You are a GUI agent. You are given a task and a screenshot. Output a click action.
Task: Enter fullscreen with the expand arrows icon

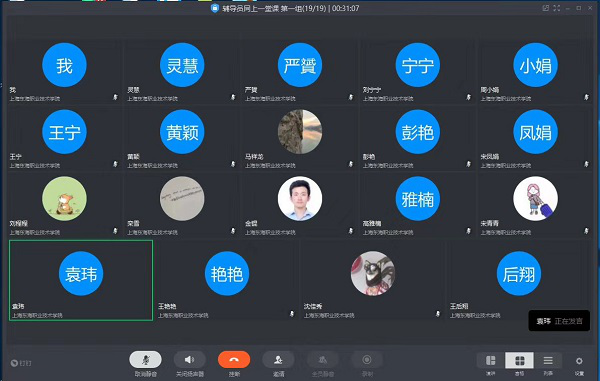pyautogui.click(x=557, y=8)
